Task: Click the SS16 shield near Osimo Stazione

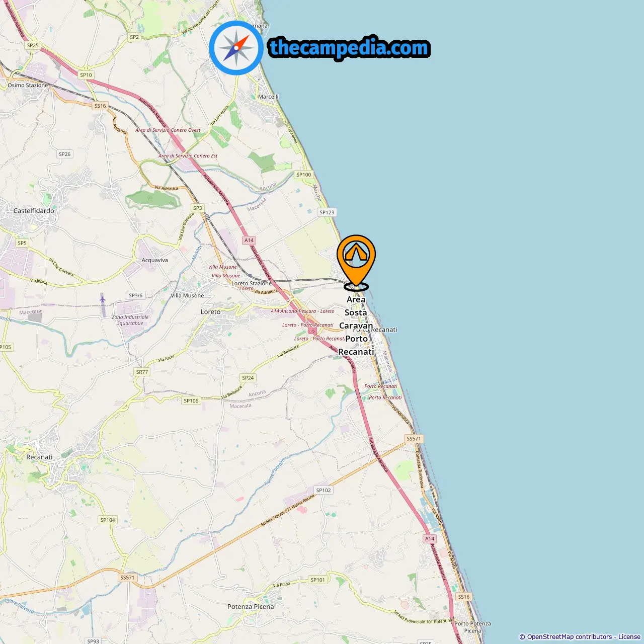Action: tap(100, 106)
